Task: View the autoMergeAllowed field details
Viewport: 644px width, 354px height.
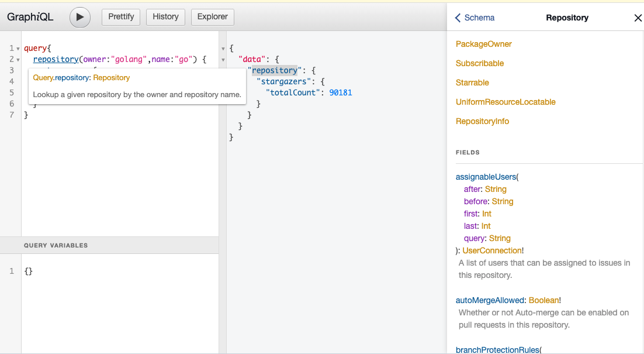Action: tap(490, 300)
